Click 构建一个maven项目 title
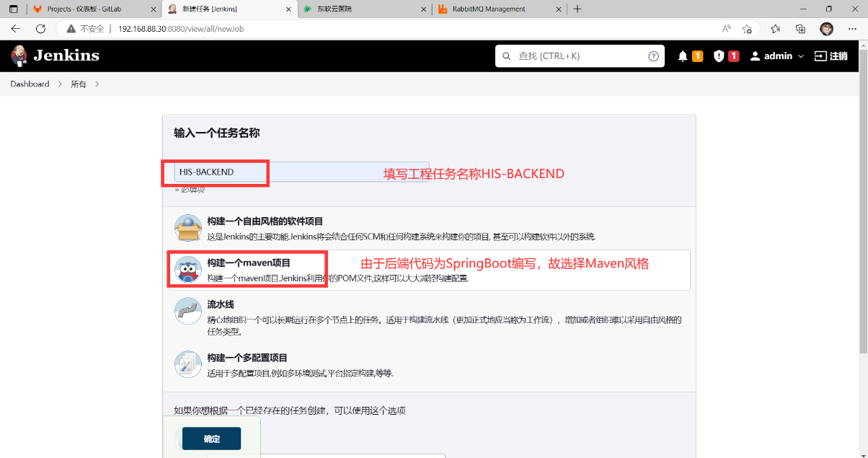Image resolution: width=868 pixels, height=458 pixels. tap(249, 263)
